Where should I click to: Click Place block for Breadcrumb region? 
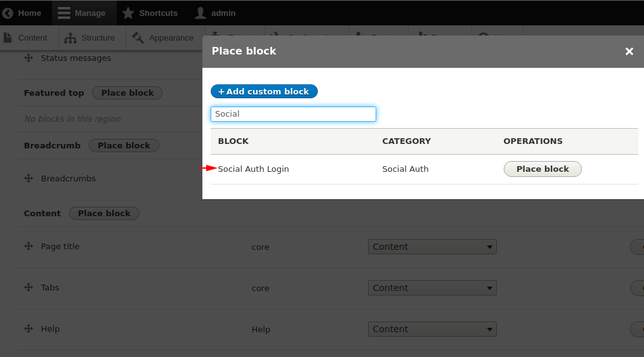coord(124,146)
